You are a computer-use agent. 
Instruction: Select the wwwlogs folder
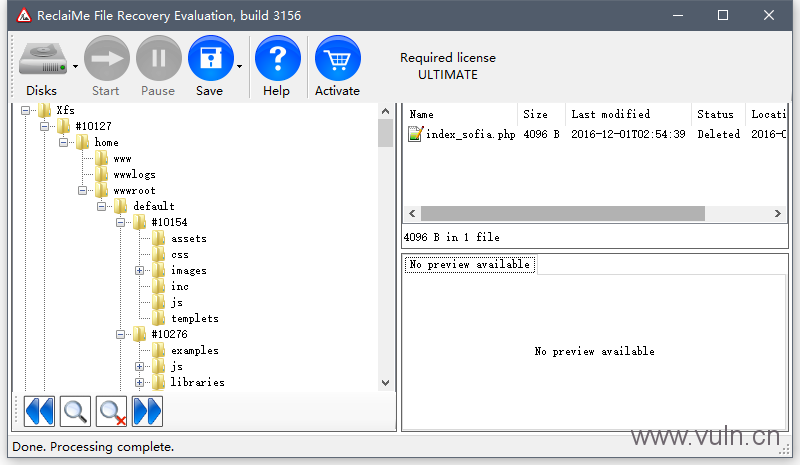coord(135,175)
